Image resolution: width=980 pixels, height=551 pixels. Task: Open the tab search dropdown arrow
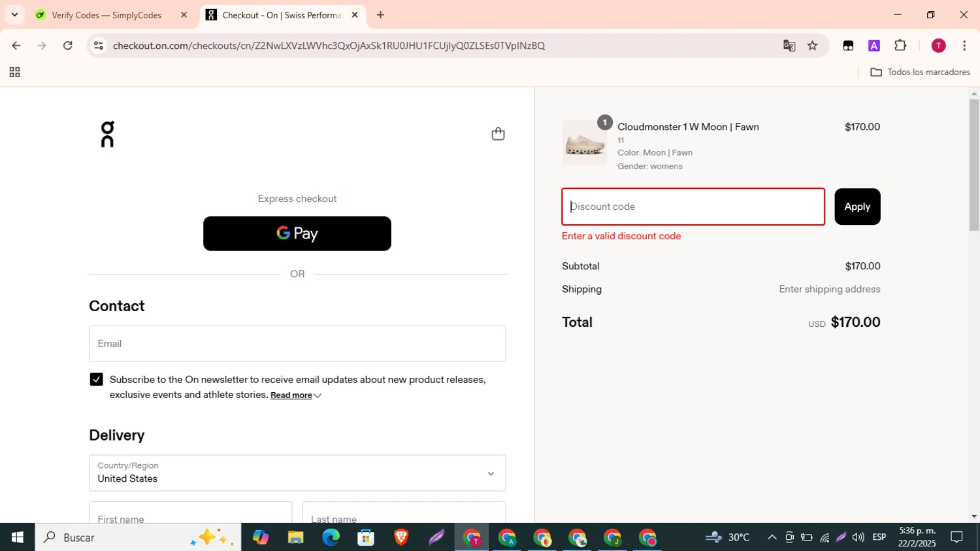click(x=14, y=15)
